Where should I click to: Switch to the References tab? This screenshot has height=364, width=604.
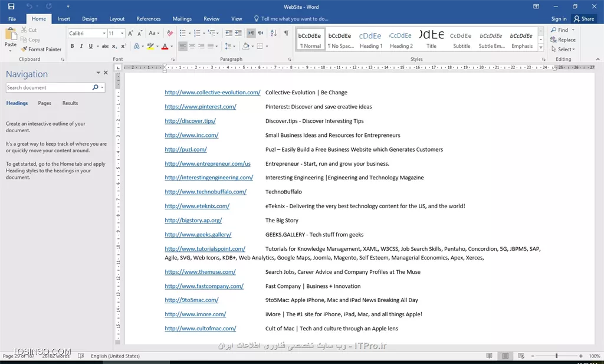(x=148, y=19)
